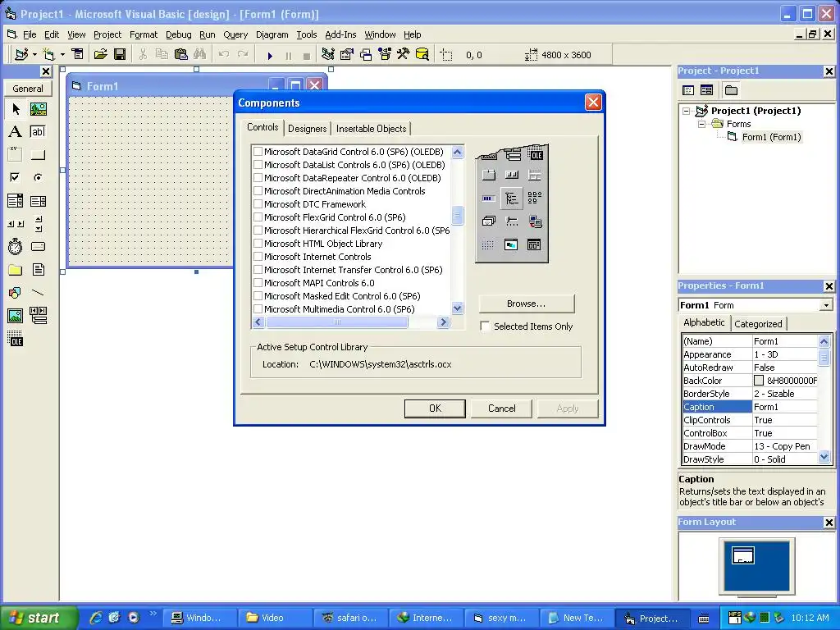The image size is (840, 630).
Task: Click the Toolbox icon with hammer and wrench
Action: pos(403,55)
